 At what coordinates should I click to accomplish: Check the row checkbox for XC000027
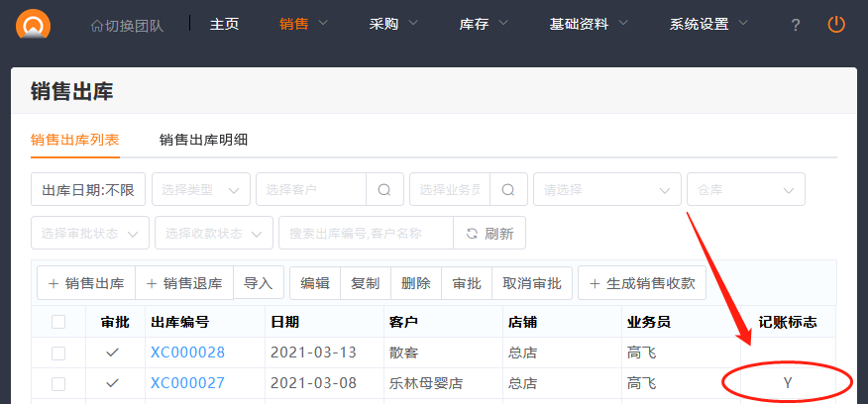pyautogui.click(x=58, y=383)
